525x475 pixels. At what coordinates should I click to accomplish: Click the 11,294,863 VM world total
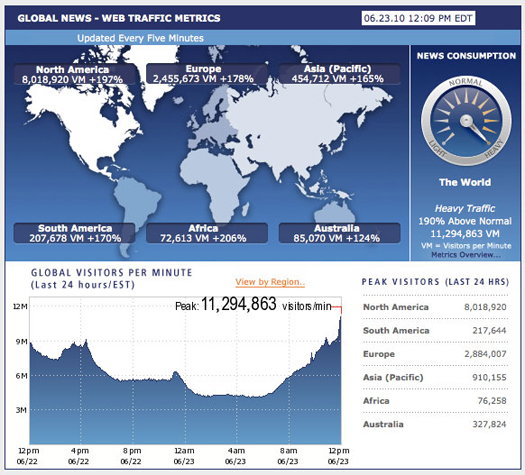(465, 234)
